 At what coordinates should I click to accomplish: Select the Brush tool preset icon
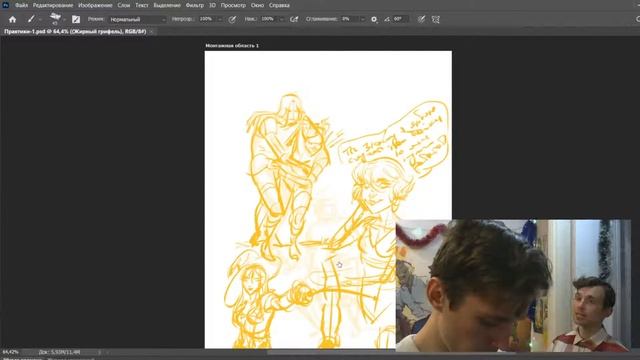tap(31, 19)
